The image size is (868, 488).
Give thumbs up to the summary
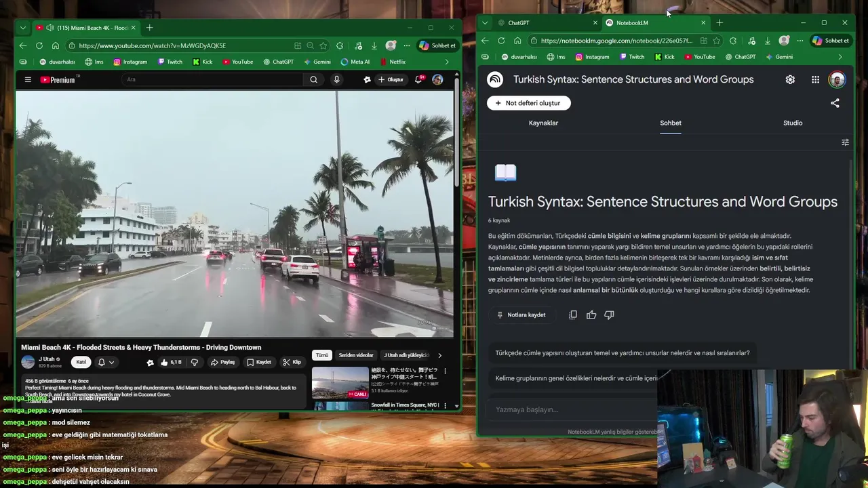point(591,314)
